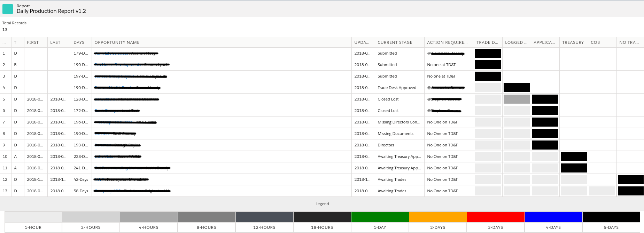Open the opportunity link in row 1
This screenshot has height=233, width=644.
pos(126,53)
